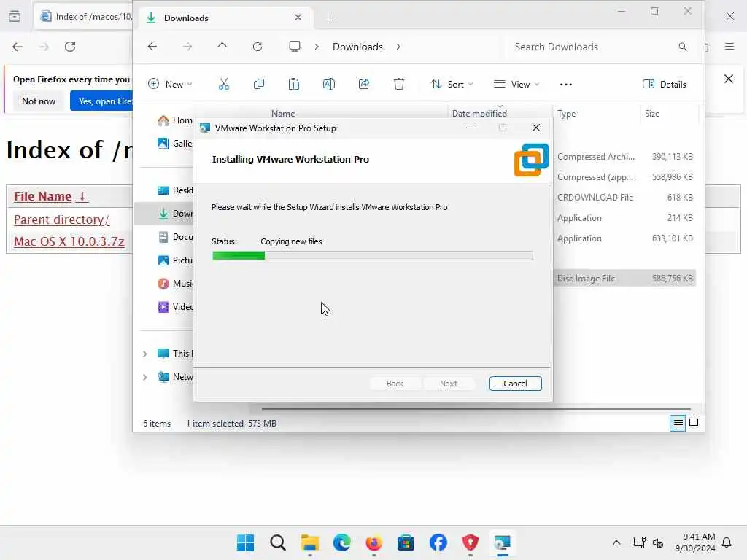
Task: Open taskbar Search
Action: 277,542
